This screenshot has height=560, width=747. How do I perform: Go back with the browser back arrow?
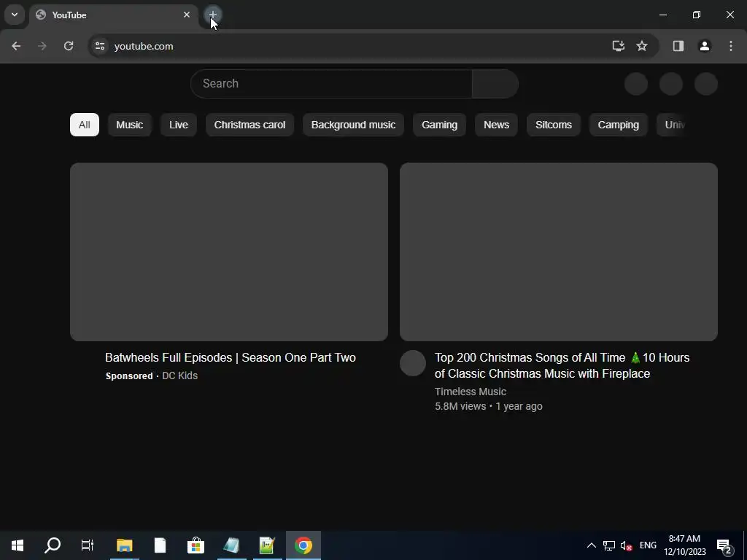pos(16,46)
